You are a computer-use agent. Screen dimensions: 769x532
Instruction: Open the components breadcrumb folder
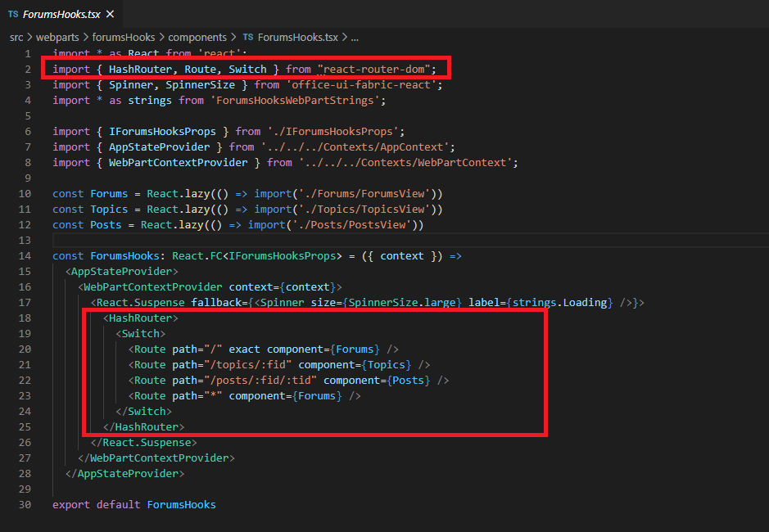(197, 38)
